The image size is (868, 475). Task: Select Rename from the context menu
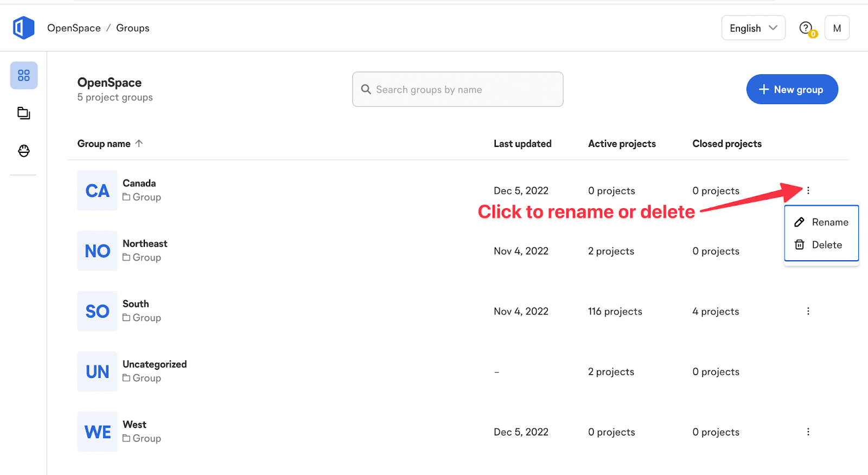(821, 222)
